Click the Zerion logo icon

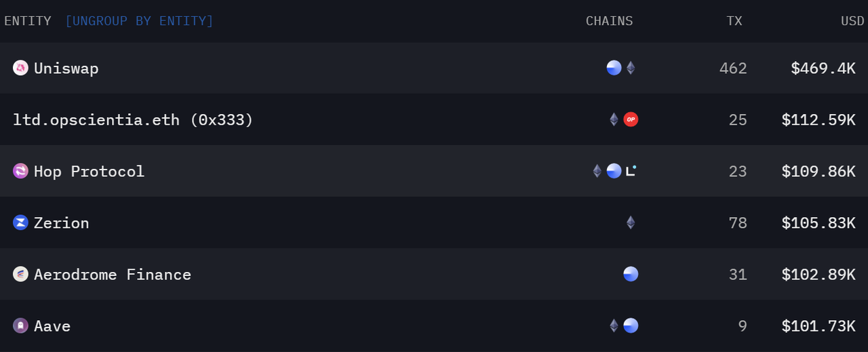(20, 222)
